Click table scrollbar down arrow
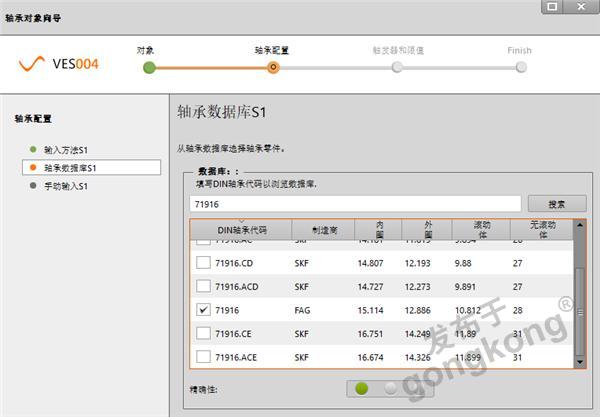The width and height of the screenshot is (600, 417). click(x=580, y=362)
